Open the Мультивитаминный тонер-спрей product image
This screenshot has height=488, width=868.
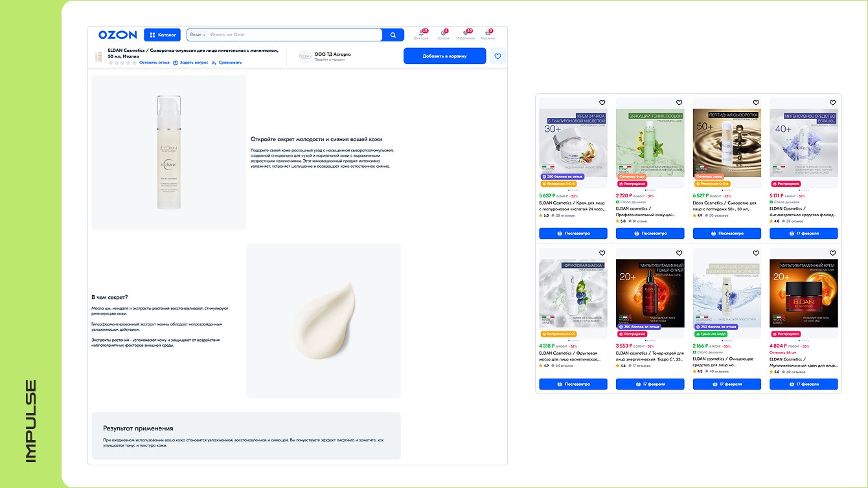coord(650,293)
